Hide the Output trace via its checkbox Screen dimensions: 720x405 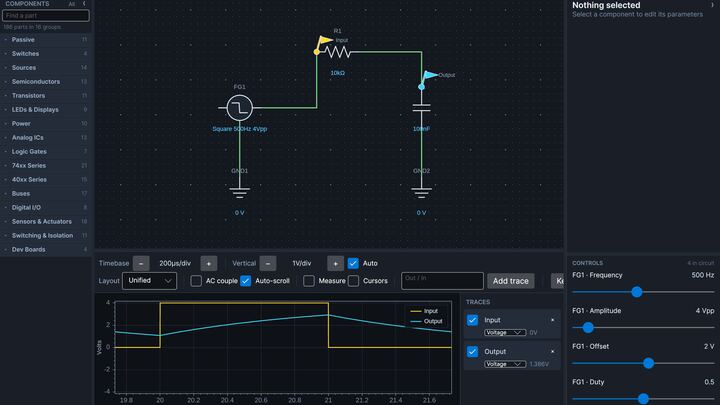tap(472, 352)
